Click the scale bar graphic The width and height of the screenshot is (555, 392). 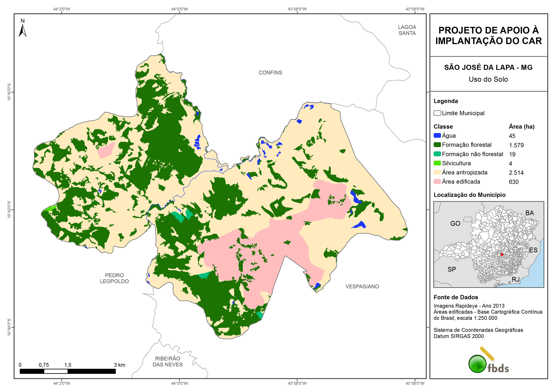tap(67, 371)
